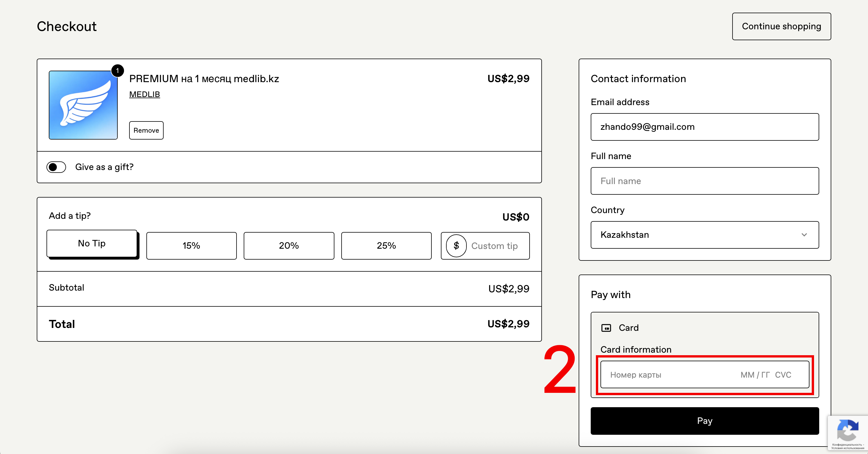
Task: Click the CVC field
Action: click(x=783, y=375)
